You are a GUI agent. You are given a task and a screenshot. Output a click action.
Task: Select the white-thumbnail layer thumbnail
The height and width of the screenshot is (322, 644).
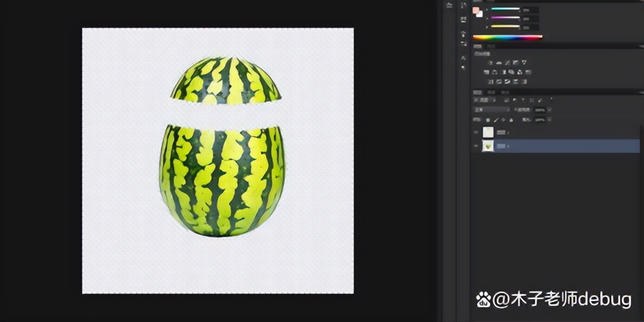pos(488,132)
